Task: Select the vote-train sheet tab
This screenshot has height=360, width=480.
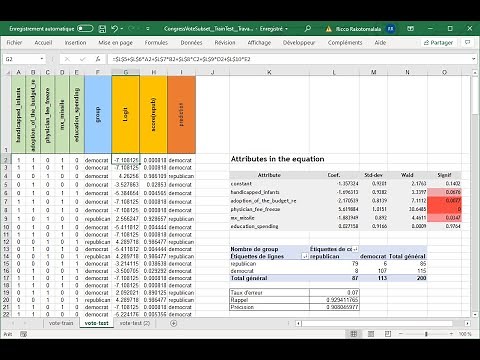Action: pos(61,323)
